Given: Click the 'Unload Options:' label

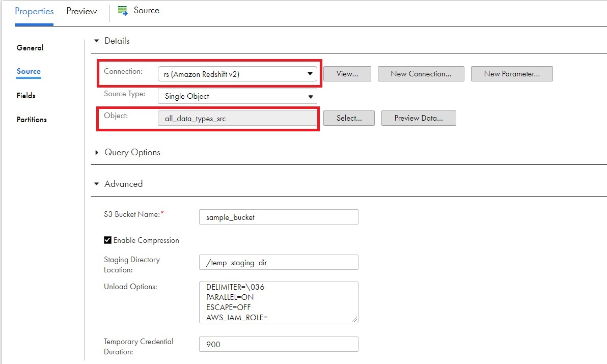Looking at the screenshot, I should coord(130,287).
